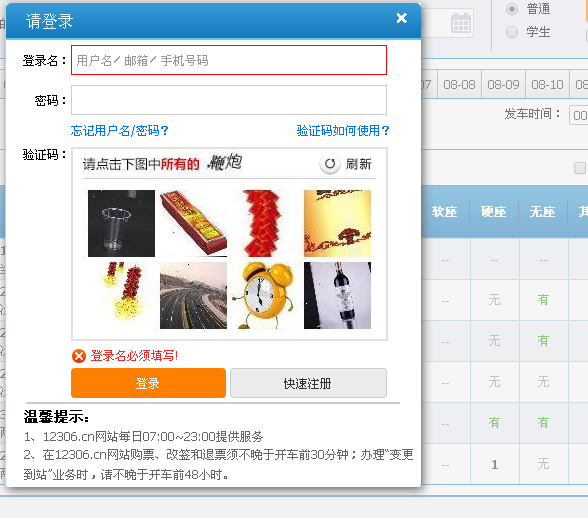Select the highway road captcha image

[193, 295]
